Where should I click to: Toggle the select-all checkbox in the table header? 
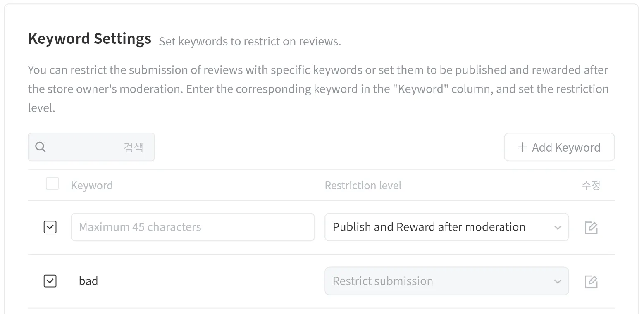click(52, 183)
